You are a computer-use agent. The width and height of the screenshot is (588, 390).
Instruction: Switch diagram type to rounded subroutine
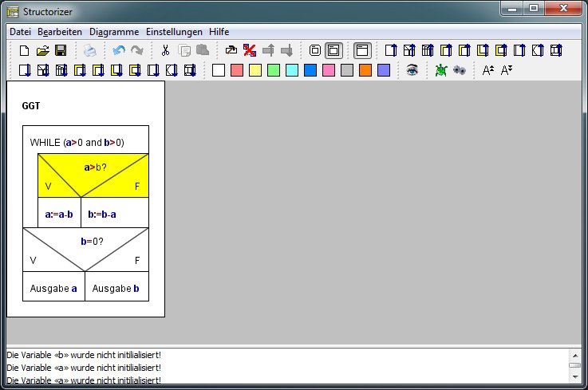coord(315,50)
